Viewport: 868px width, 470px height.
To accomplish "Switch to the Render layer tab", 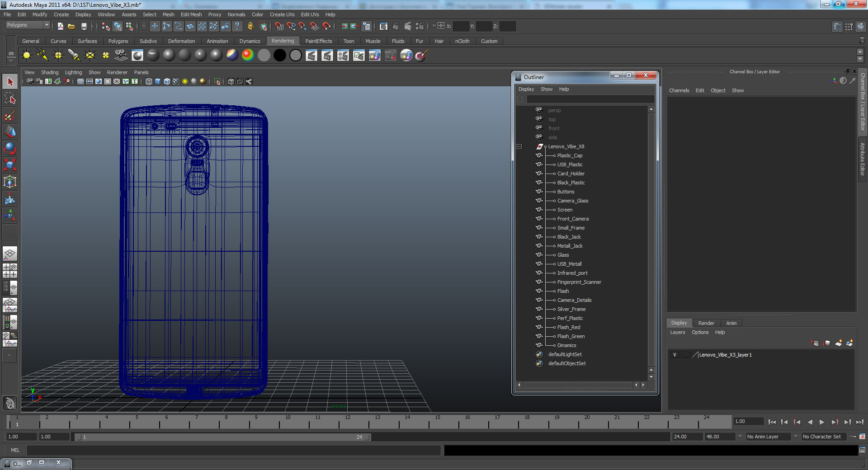I will click(706, 323).
